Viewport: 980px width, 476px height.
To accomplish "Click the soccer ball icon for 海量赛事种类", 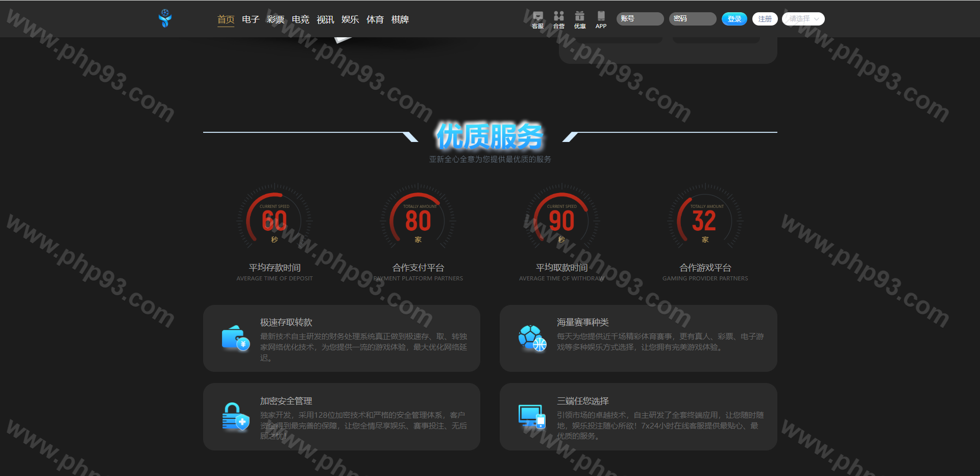I will pos(532,338).
